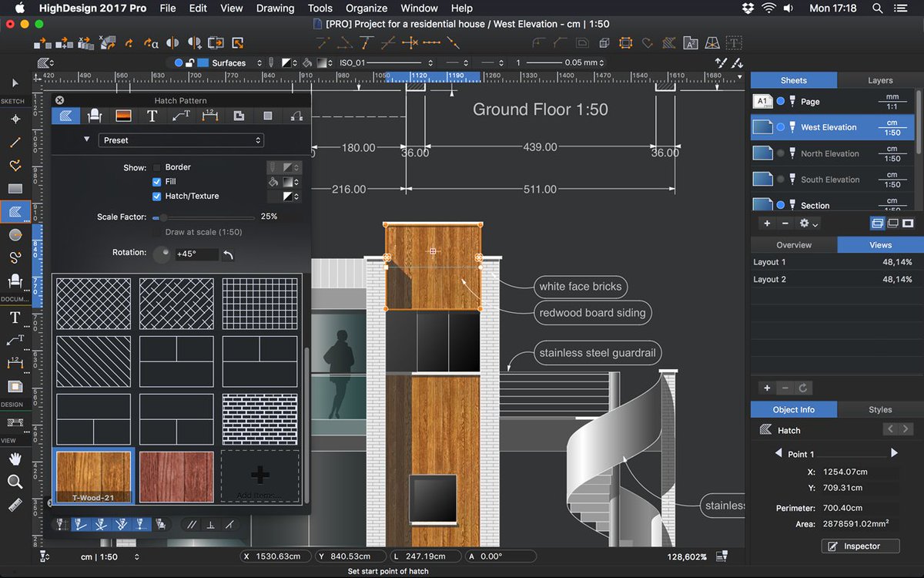Open the Drawing menu
924x578 pixels.
pyautogui.click(x=275, y=8)
